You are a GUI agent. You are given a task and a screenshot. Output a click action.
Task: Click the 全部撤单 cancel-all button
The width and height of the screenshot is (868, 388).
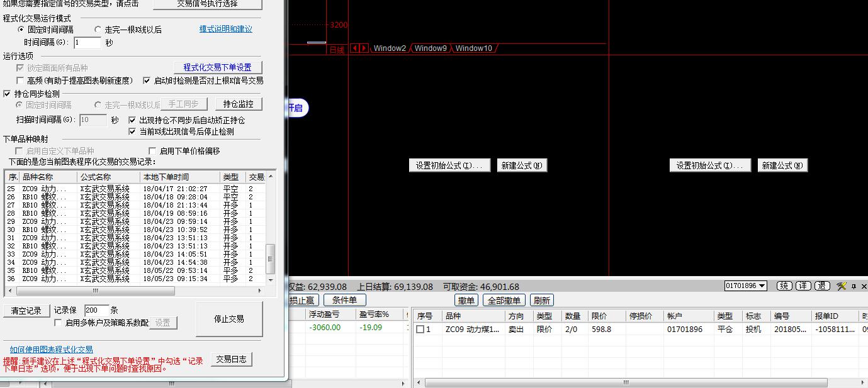(504, 301)
